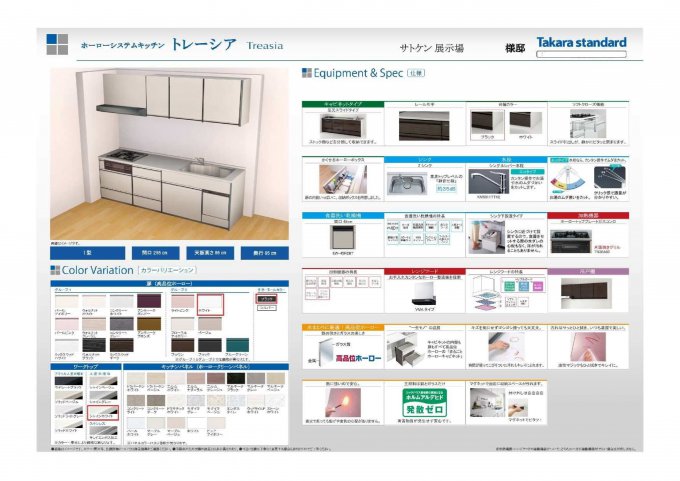Click the soft-close drawer mechanism image
Screen dimensions: 680x481
pos(588,124)
